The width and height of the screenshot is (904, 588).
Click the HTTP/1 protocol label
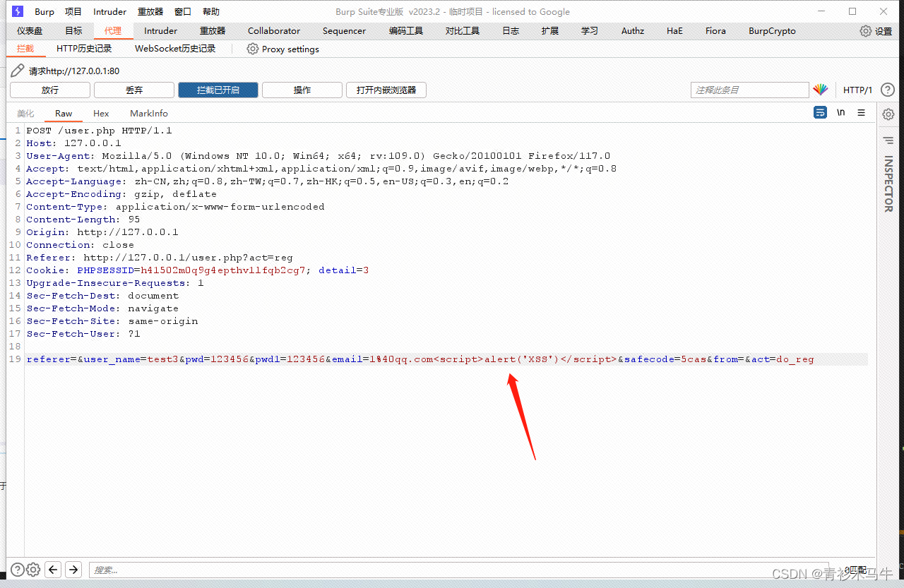(857, 90)
